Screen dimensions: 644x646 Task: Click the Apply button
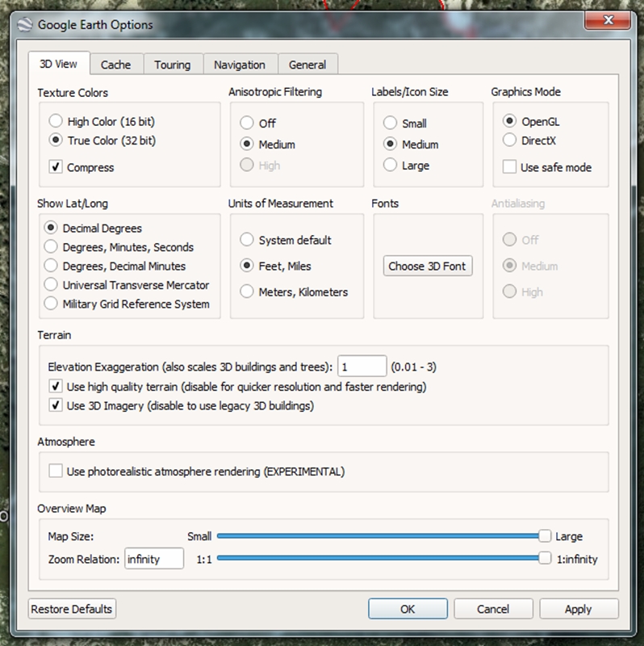pos(578,609)
